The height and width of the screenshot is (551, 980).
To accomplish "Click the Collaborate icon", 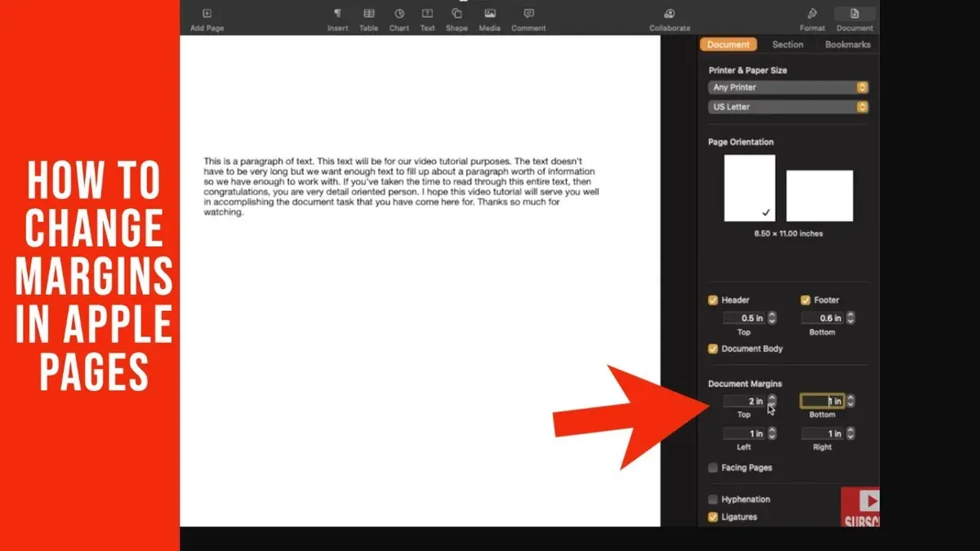I will (670, 14).
